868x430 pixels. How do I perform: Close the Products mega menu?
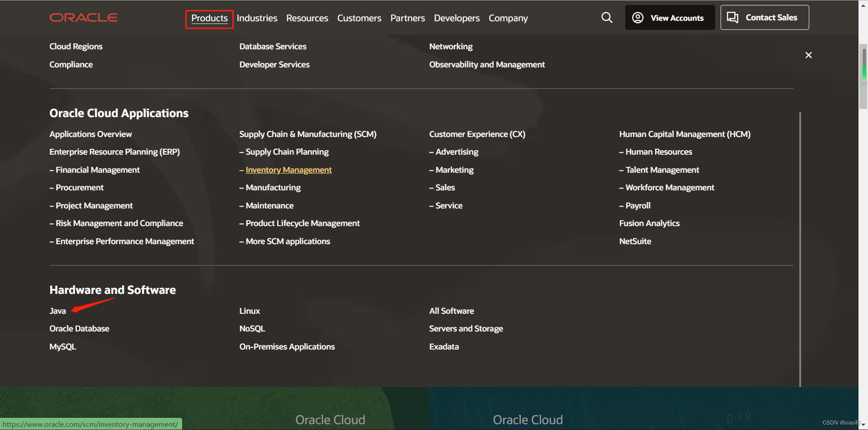[808, 55]
